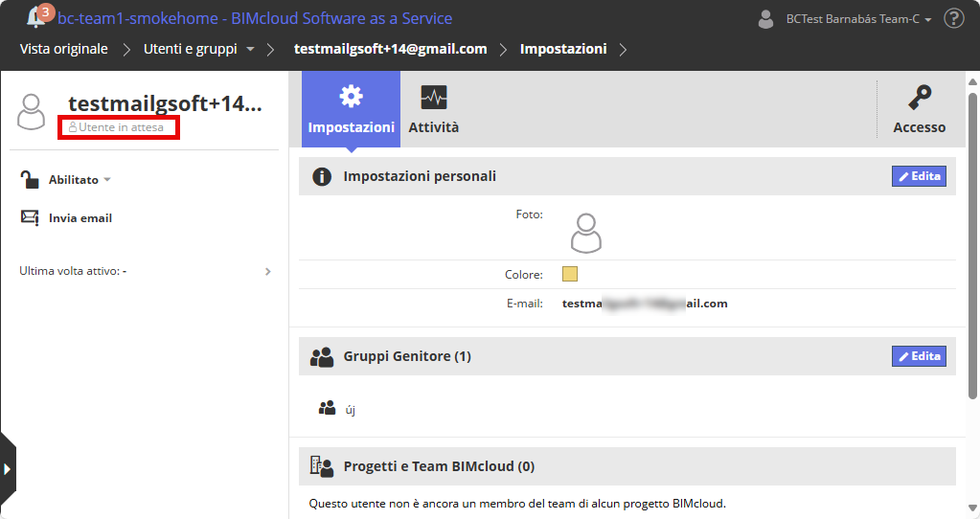The image size is (980, 519).
Task: Click the Attività activity monitor icon
Action: pos(434,98)
